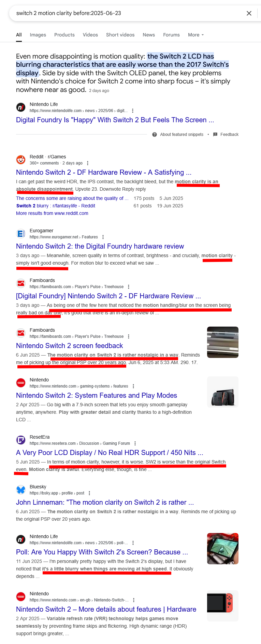This screenshot has width=261, height=644.
Task: Open 'Switch 2 blurry : r/fantasylife' link
Action: click(x=56, y=206)
